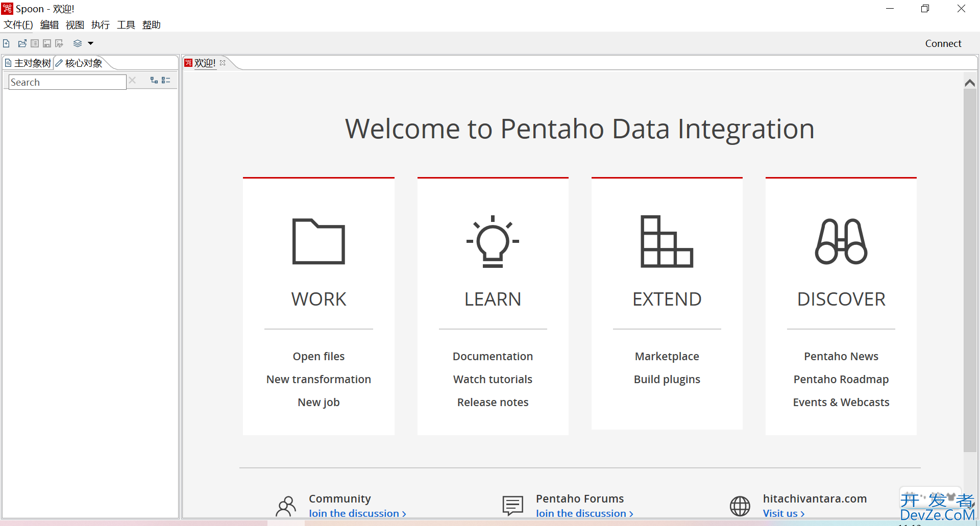Click into the Search input field
The width and height of the screenshot is (980, 526).
(x=67, y=82)
